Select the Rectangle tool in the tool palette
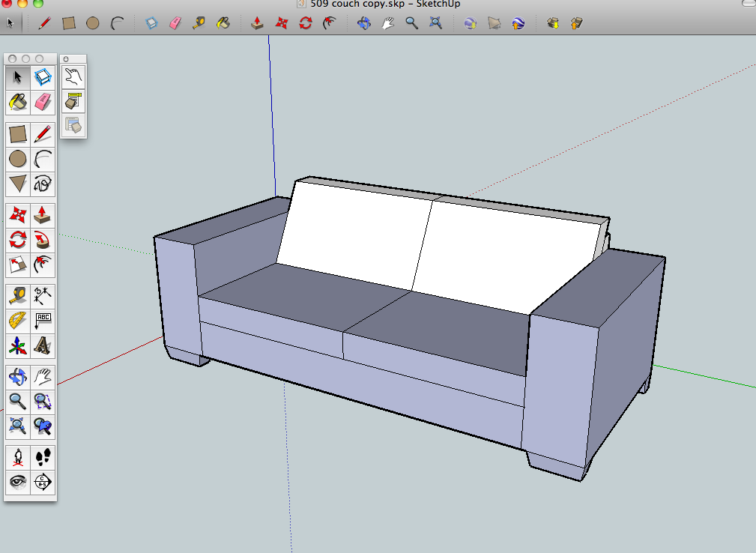The width and height of the screenshot is (756, 553). pyautogui.click(x=18, y=134)
